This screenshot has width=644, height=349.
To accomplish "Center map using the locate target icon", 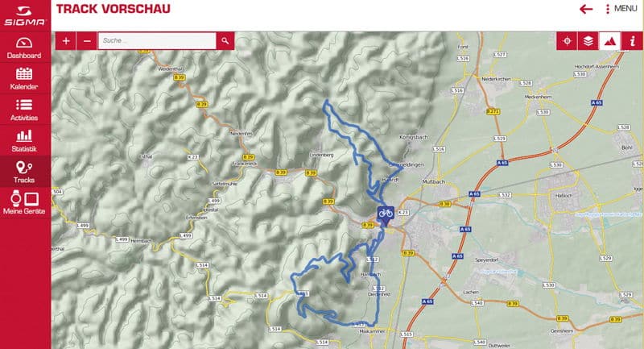I will [x=567, y=40].
